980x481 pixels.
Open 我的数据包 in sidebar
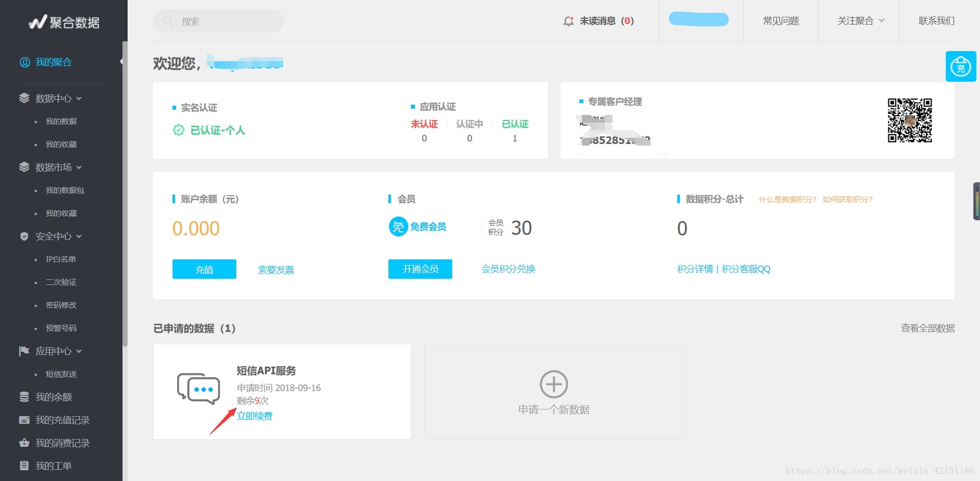coord(65,190)
